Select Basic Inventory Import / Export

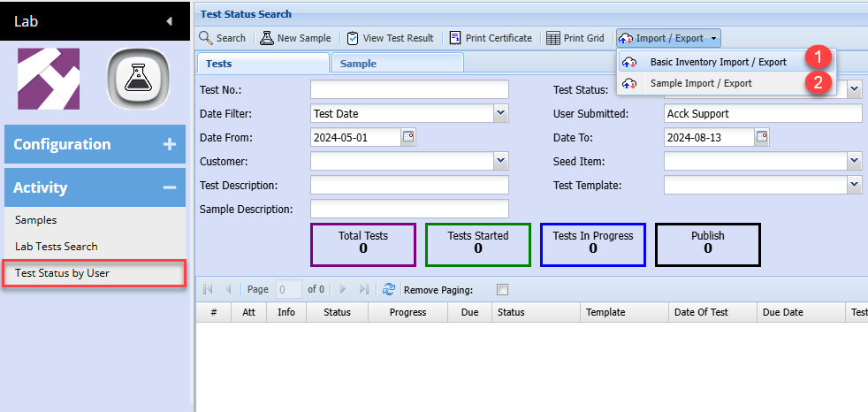(718, 62)
